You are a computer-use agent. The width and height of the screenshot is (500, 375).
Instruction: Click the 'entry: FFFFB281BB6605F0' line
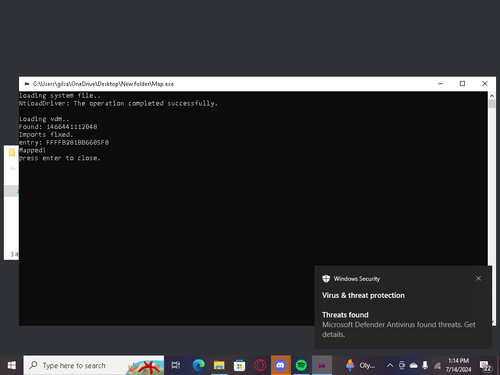[x=64, y=142]
